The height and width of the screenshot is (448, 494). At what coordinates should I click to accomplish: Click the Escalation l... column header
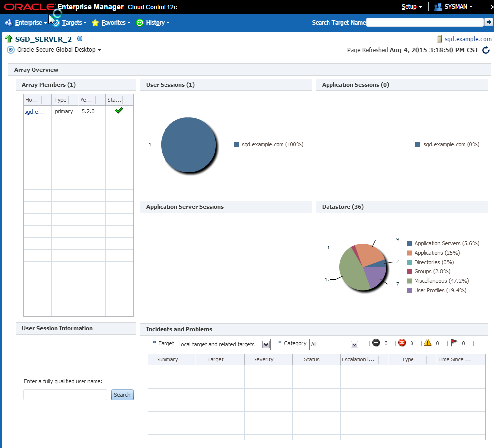[x=364, y=359]
